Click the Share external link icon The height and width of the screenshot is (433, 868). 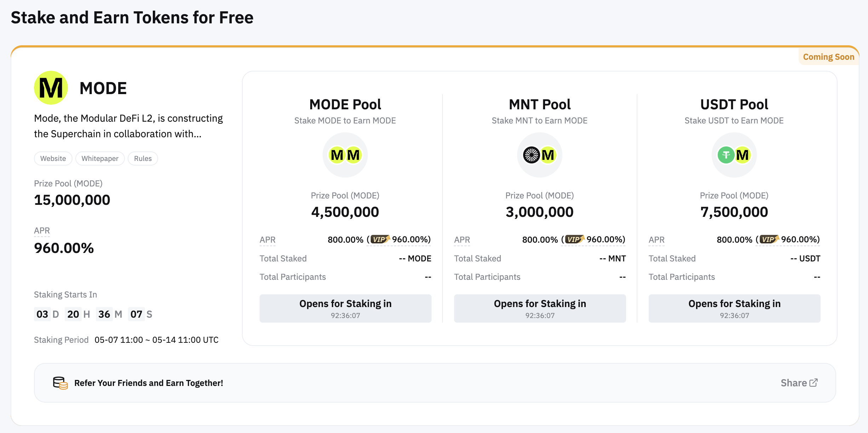(814, 383)
